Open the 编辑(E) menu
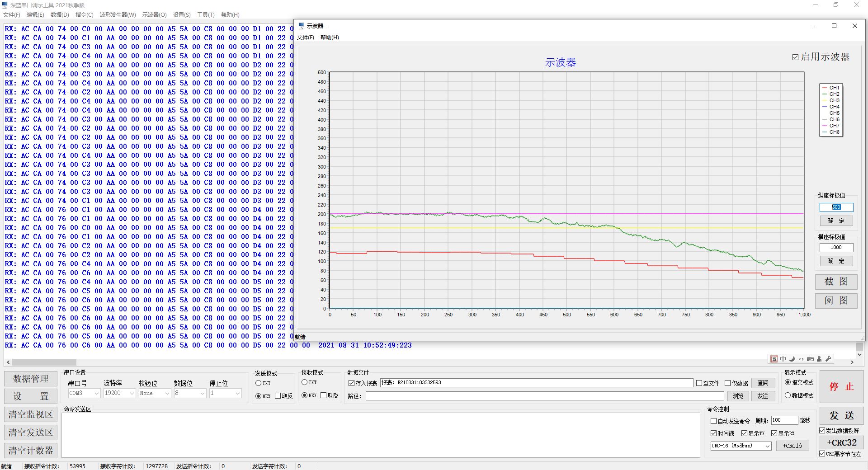Image resolution: width=868 pixels, height=470 pixels. [x=35, y=15]
